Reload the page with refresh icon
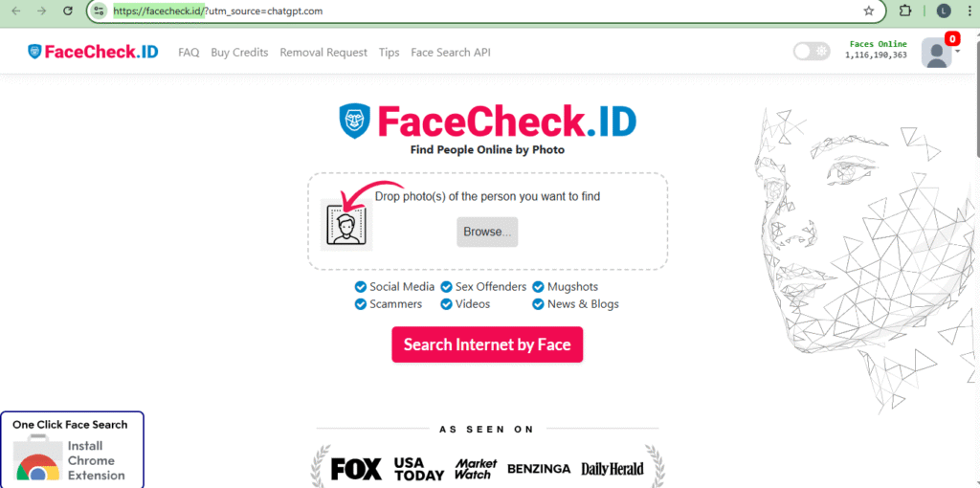Image resolution: width=980 pixels, height=488 pixels. coord(69,11)
